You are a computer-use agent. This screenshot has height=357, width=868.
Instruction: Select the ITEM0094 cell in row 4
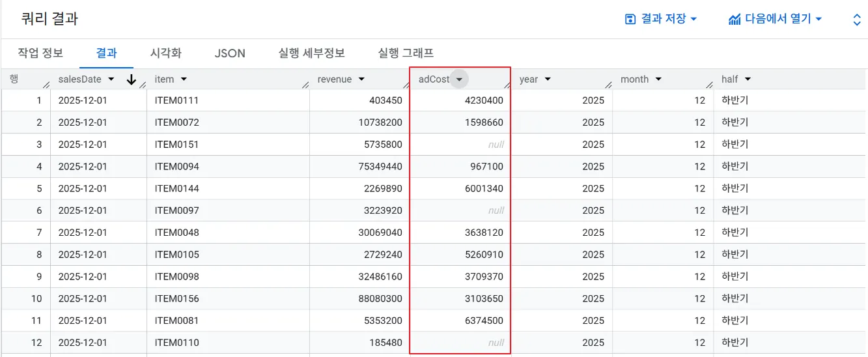(177, 166)
